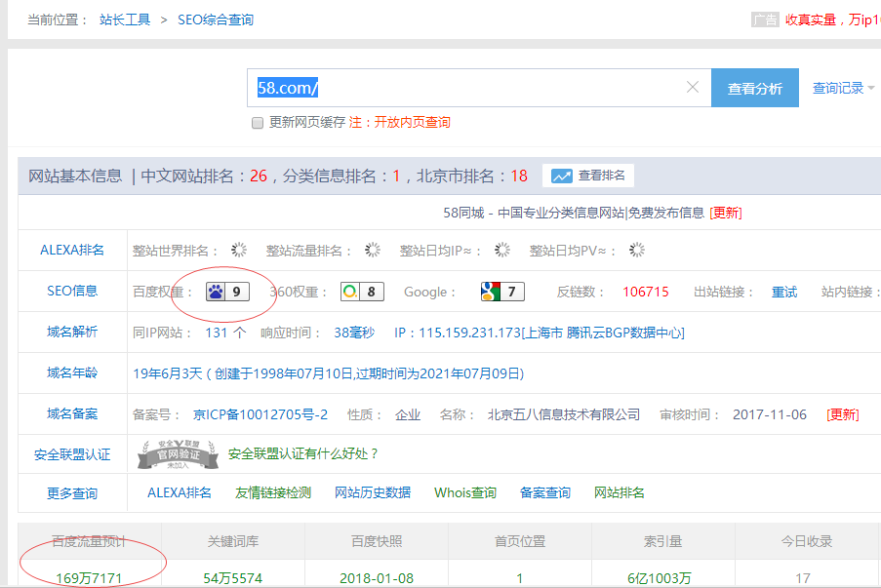Click the loading spinner next to 整站日均IP
Viewport: 881px width, 588px height.
(x=501, y=250)
